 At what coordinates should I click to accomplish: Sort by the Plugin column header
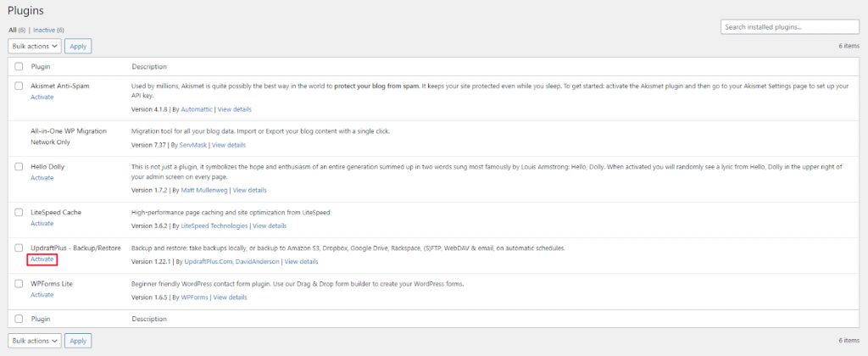[41, 66]
